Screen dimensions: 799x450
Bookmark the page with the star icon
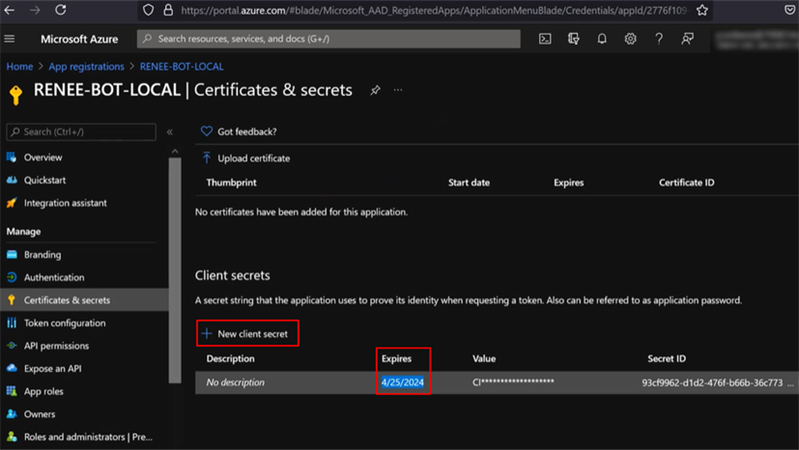702,10
